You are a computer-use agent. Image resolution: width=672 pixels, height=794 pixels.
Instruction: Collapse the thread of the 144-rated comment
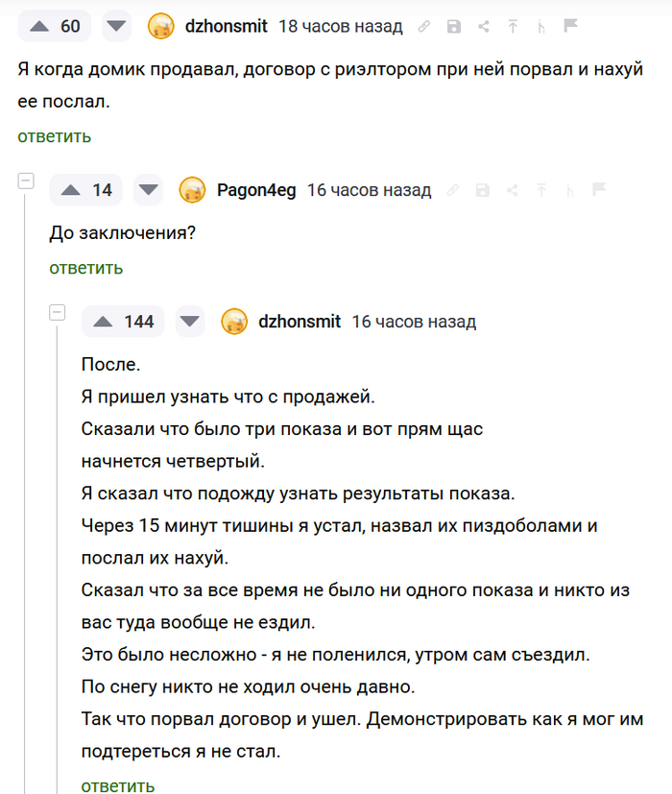click(x=58, y=311)
